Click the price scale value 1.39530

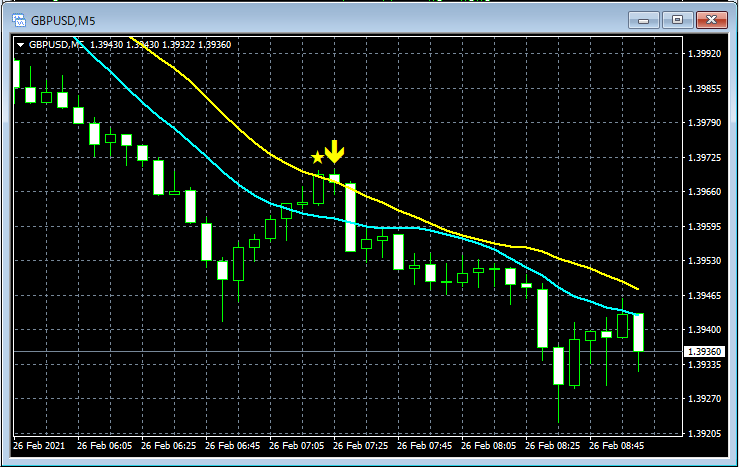[x=705, y=261]
